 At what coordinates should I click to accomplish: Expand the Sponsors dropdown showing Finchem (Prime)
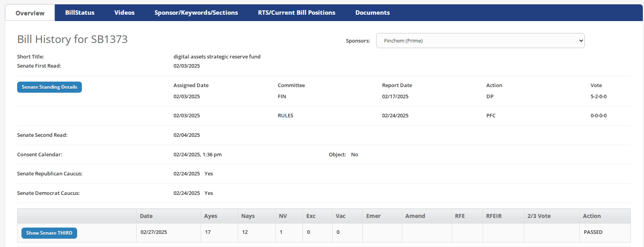click(x=480, y=41)
